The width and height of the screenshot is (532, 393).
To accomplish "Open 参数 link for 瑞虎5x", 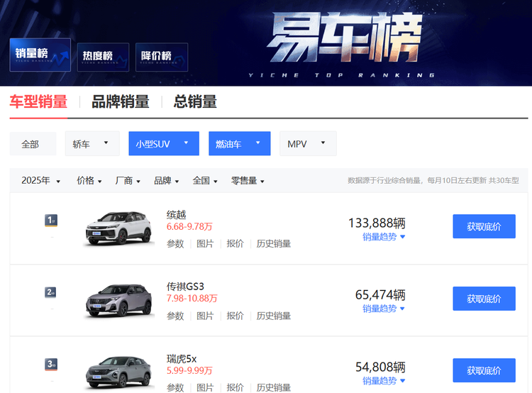I will point(175,387).
